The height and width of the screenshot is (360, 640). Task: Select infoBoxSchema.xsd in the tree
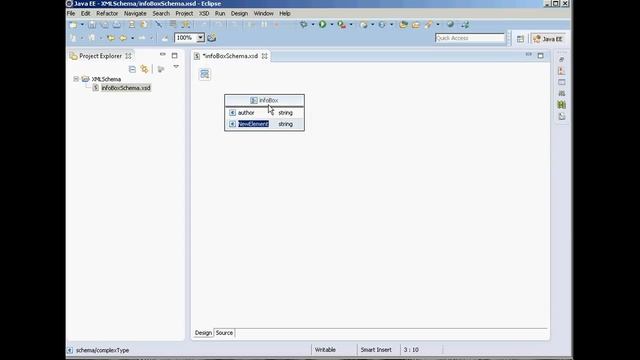pos(126,88)
